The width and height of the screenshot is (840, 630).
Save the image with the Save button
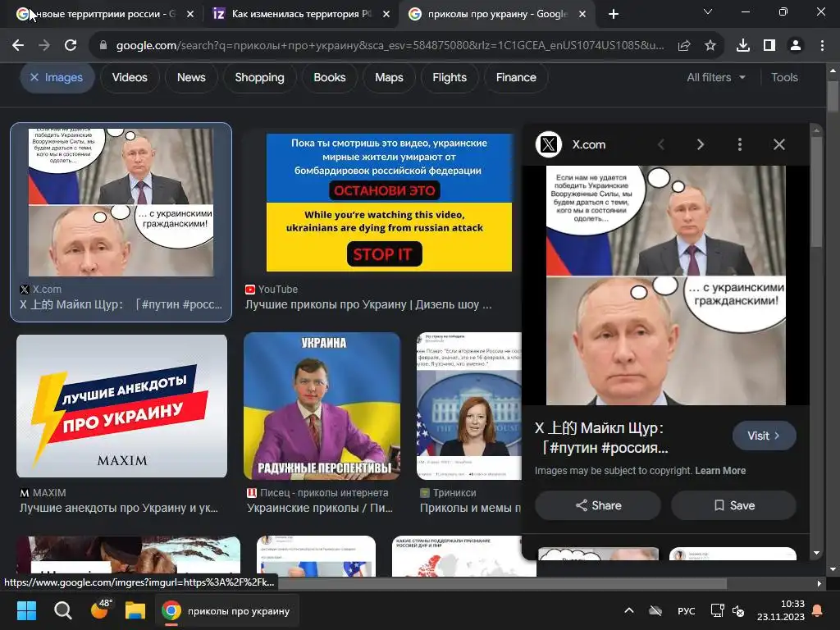click(734, 505)
